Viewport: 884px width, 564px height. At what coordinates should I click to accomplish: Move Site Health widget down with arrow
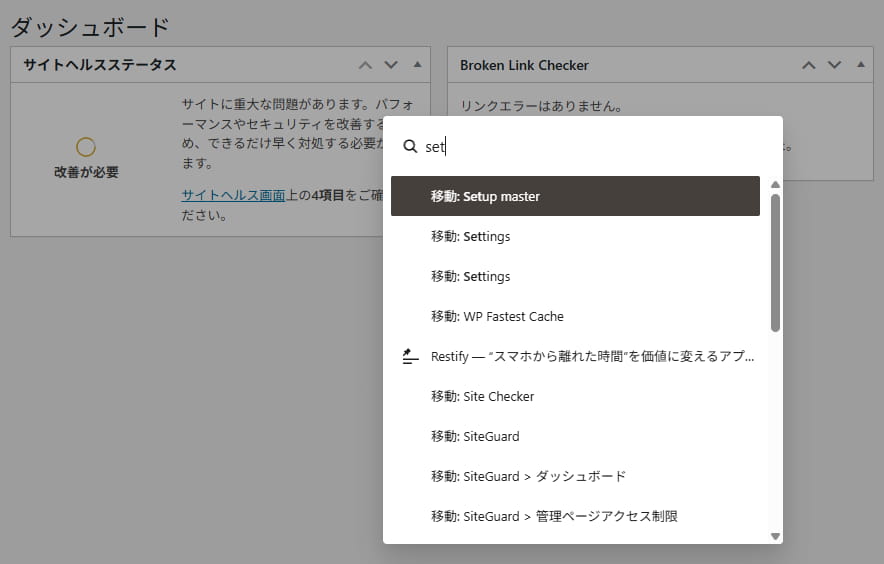click(391, 65)
